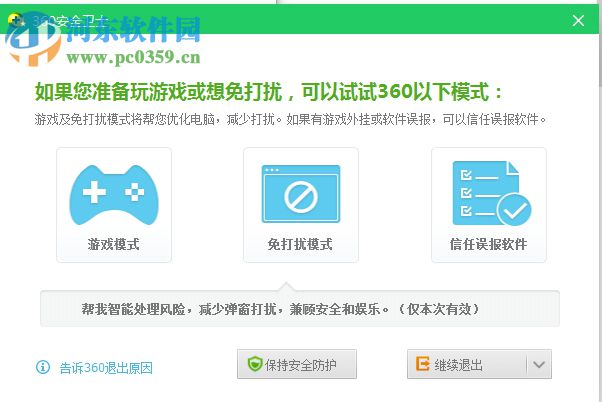Click the 继续退出 button
The width and height of the screenshot is (602, 402).
point(467,364)
